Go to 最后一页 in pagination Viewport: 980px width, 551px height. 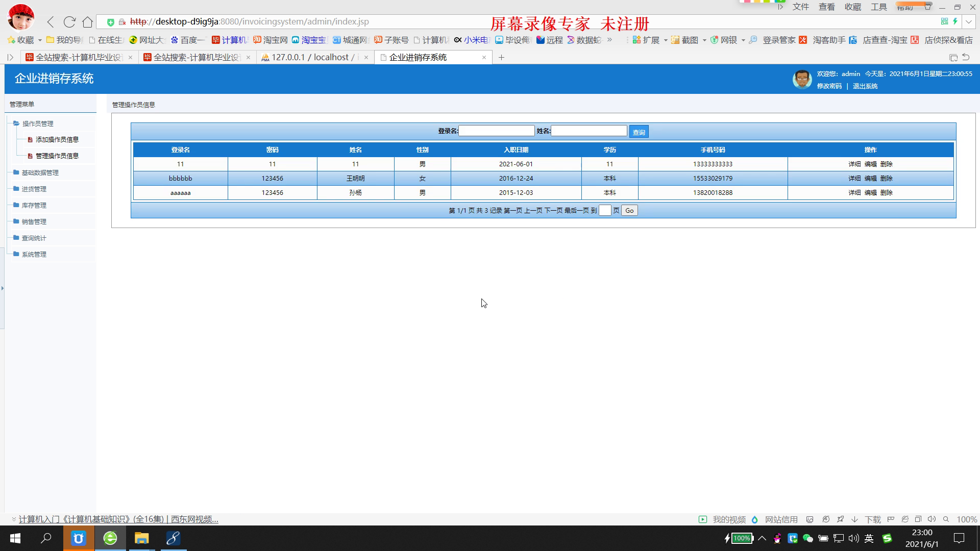(x=576, y=211)
